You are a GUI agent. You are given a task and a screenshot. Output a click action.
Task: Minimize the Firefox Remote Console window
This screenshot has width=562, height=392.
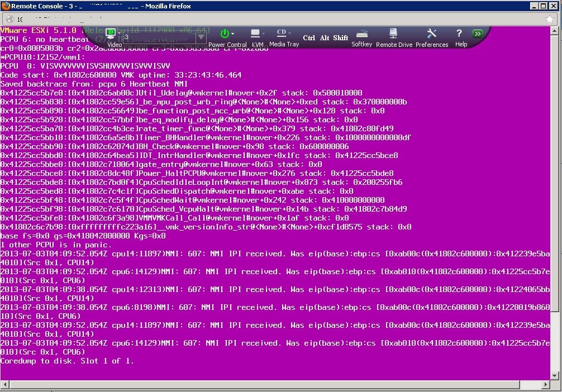534,6
